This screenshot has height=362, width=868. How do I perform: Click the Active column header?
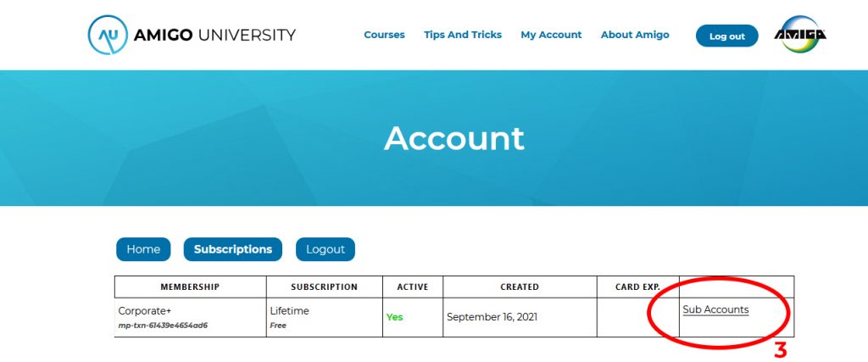pos(413,287)
